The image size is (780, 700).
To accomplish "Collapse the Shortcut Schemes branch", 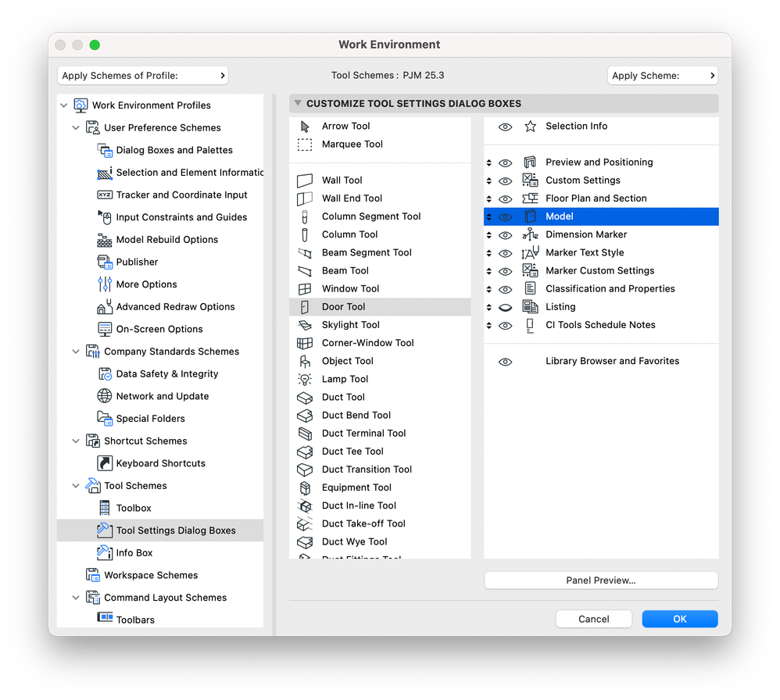I will 76,441.
